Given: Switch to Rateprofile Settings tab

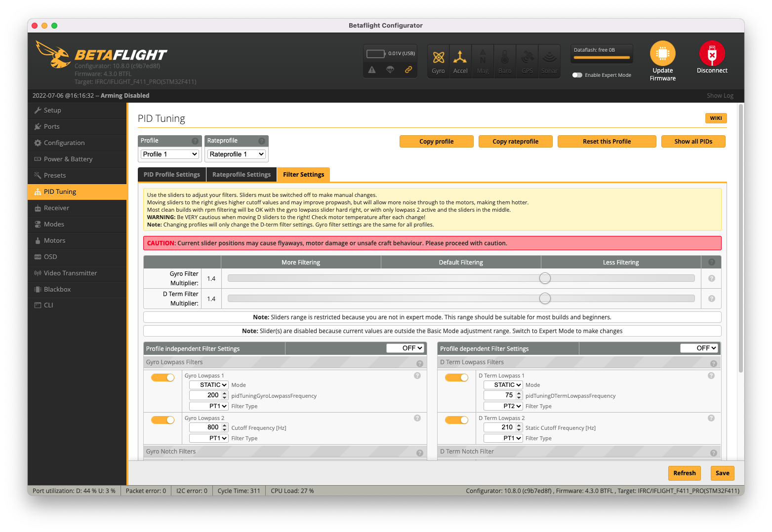Looking at the screenshot, I should 242,175.
